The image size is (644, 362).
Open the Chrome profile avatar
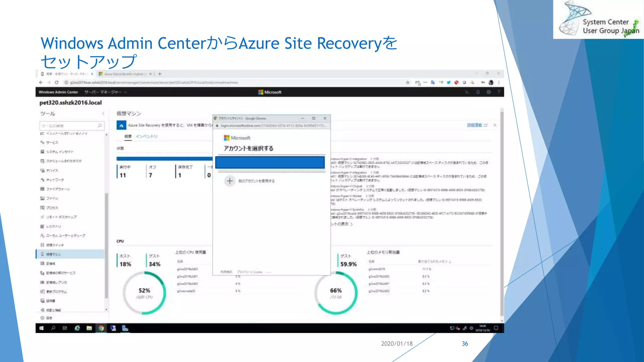click(491, 82)
